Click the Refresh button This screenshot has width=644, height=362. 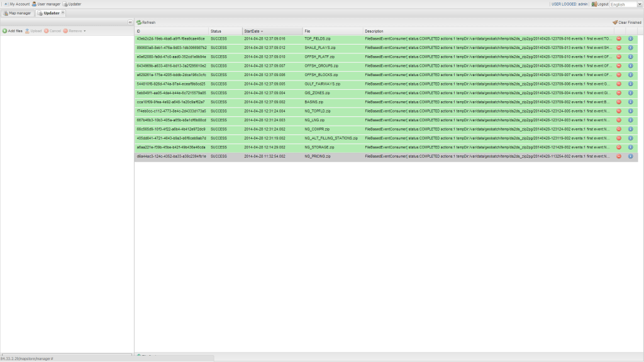pos(146,23)
